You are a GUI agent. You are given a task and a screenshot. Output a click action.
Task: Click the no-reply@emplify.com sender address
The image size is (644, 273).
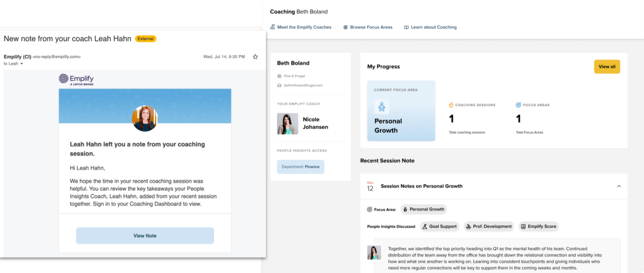[x=57, y=57]
